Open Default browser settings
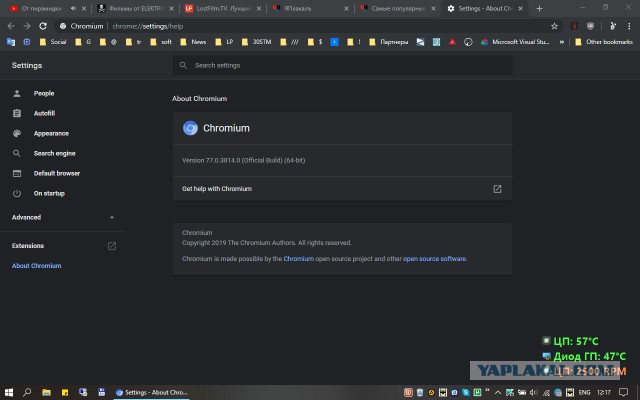640x400 pixels. 57,173
